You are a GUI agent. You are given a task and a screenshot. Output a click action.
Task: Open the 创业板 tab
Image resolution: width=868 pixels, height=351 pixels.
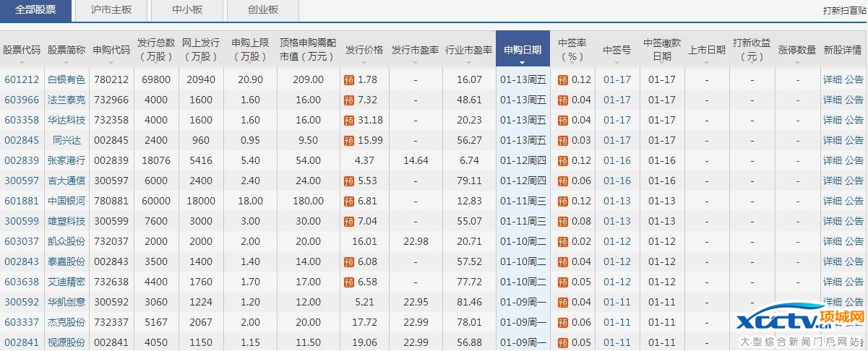tap(262, 10)
